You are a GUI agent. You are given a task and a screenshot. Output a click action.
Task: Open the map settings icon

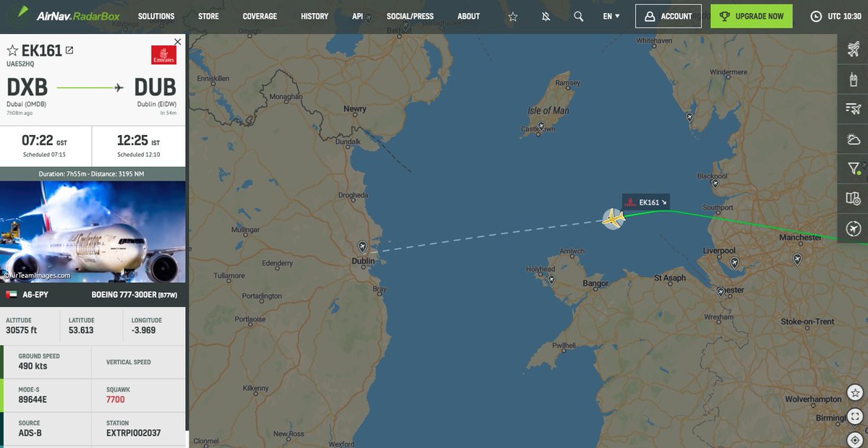(x=853, y=198)
